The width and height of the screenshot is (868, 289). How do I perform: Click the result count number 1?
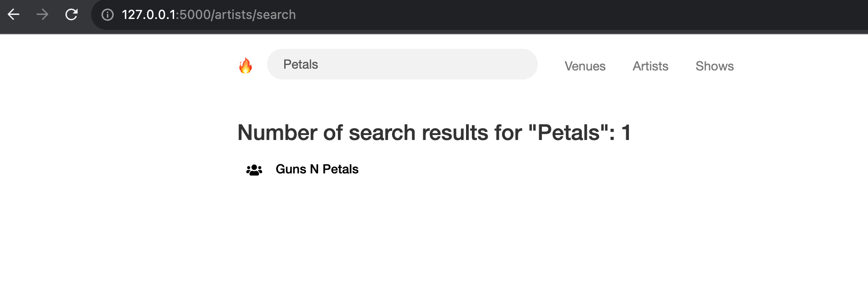tap(626, 133)
